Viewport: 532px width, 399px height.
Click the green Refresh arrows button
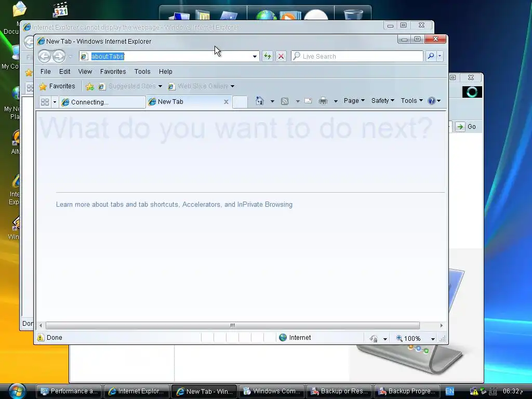pos(268,56)
